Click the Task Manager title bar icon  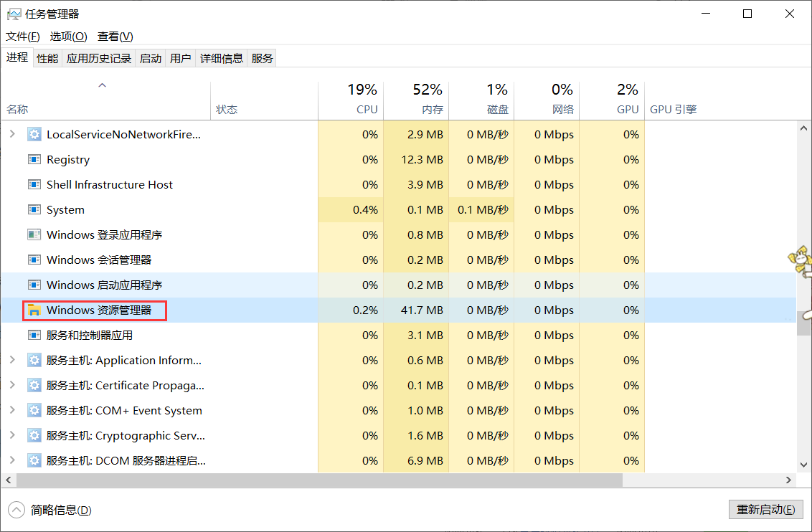point(14,14)
